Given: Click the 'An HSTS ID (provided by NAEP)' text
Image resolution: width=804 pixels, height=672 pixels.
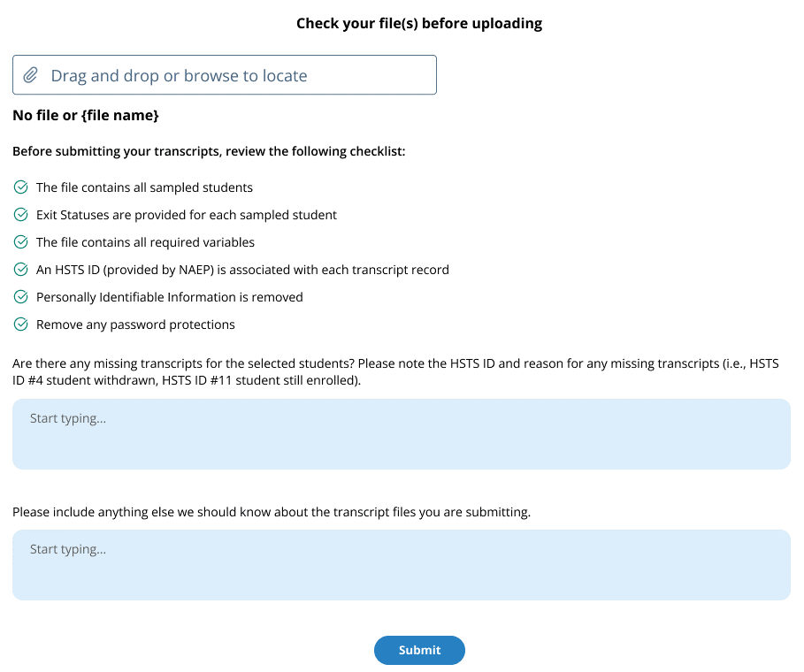Looking at the screenshot, I should pyautogui.click(x=242, y=270).
